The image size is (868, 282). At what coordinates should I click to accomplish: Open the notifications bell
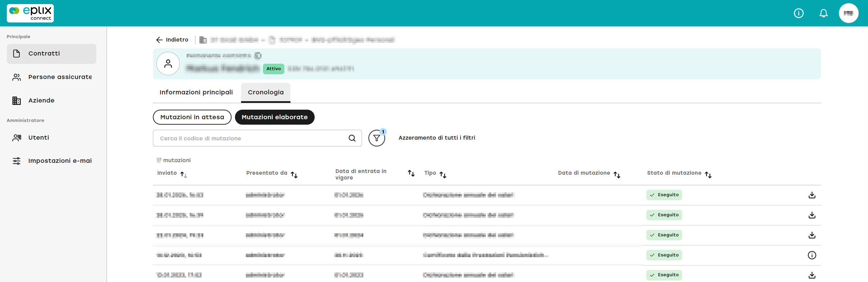823,13
